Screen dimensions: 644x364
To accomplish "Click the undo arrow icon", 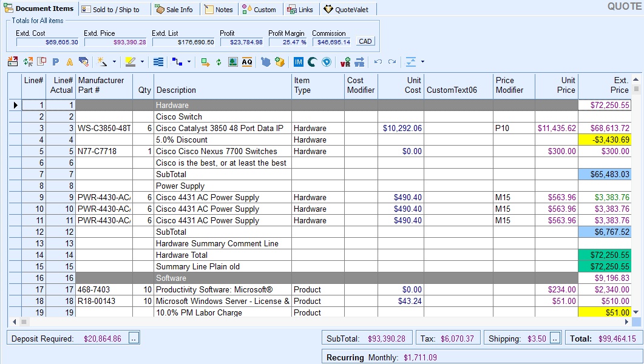I will click(x=378, y=62).
